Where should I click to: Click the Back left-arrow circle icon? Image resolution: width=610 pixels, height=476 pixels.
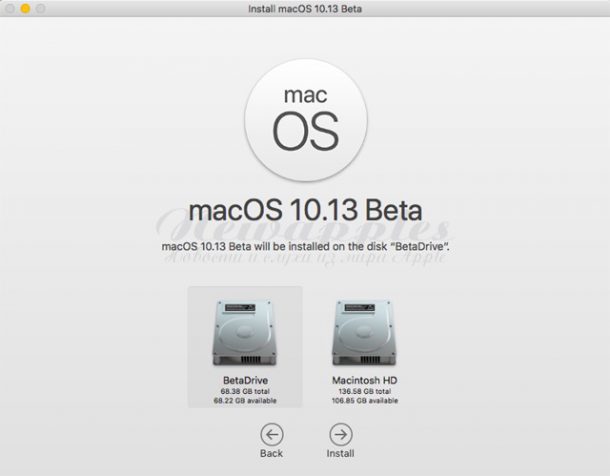[x=272, y=434]
